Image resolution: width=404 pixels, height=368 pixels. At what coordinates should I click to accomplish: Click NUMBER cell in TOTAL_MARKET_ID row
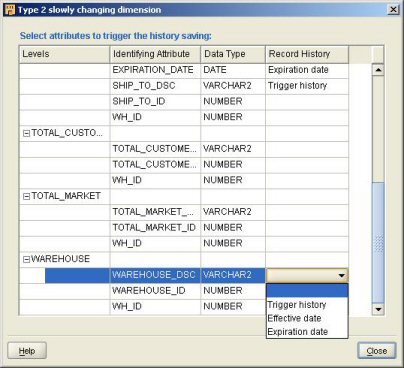[x=233, y=228]
